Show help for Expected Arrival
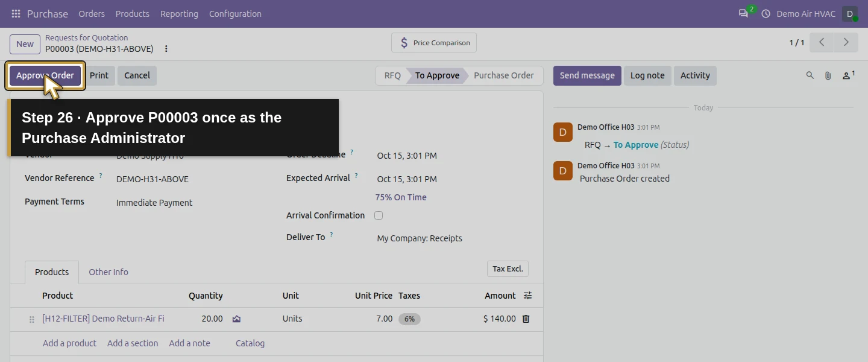The height and width of the screenshot is (362, 868). (356, 176)
